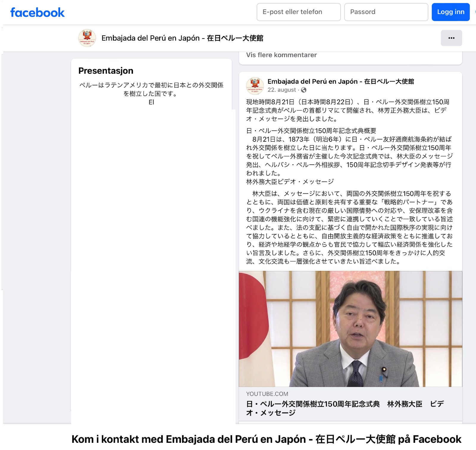Viewport: 476px width, 450px height.
Task: Click the YOUTUBE.COM source label
Action: tap(267, 394)
